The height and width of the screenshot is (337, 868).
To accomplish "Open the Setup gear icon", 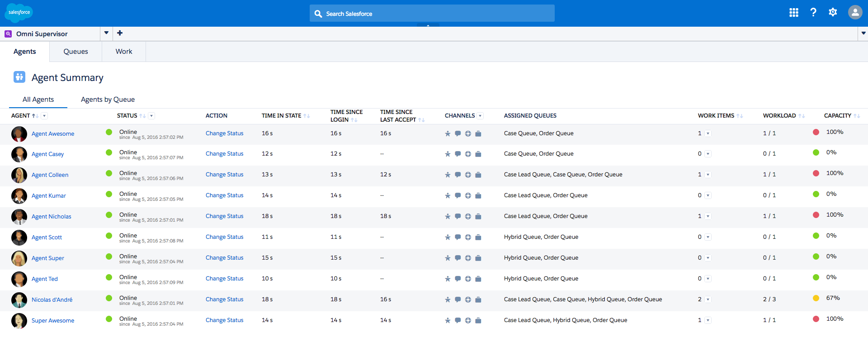I will pyautogui.click(x=833, y=13).
